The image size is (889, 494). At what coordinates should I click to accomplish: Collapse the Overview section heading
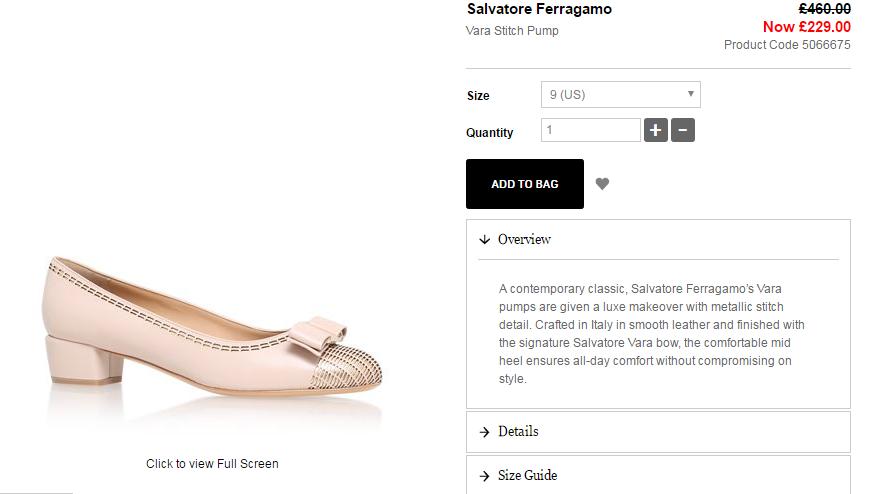point(524,240)
